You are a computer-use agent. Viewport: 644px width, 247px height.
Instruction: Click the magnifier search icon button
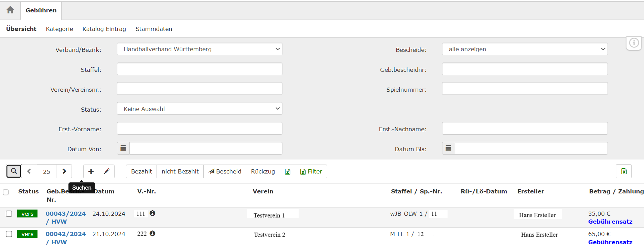(x=14, y=171)
